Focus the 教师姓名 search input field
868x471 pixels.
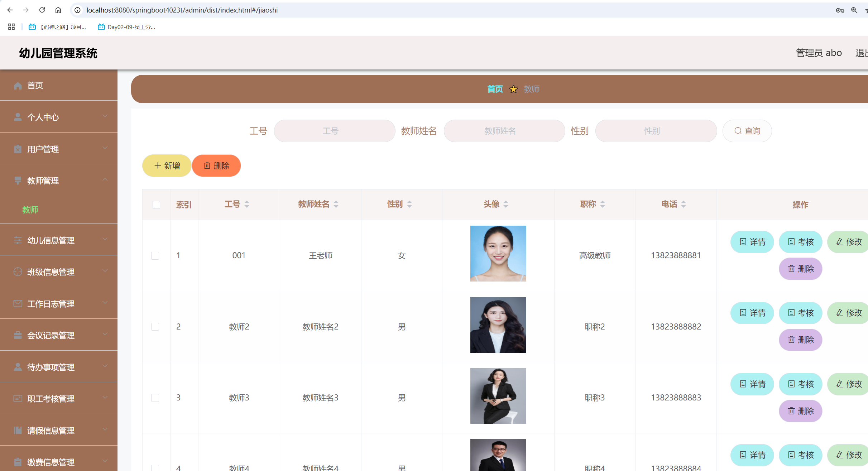point(504,131)
